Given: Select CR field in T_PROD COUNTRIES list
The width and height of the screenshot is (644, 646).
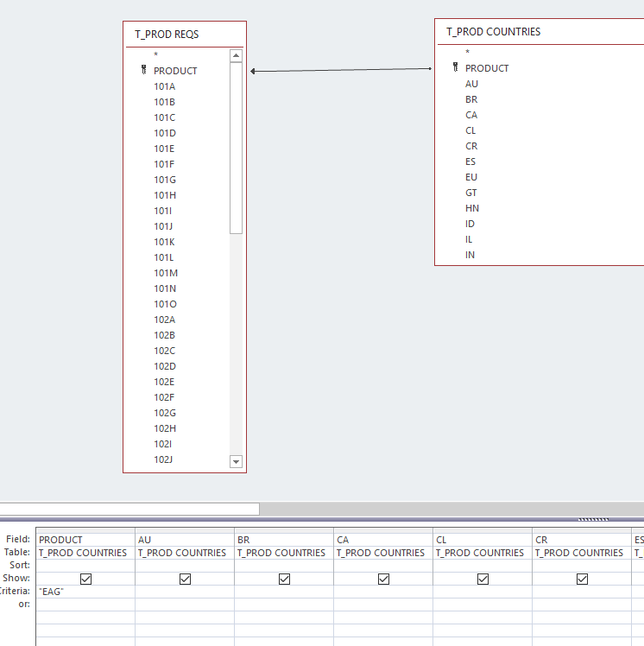Looking at the screenshot, I should point(471,146).
